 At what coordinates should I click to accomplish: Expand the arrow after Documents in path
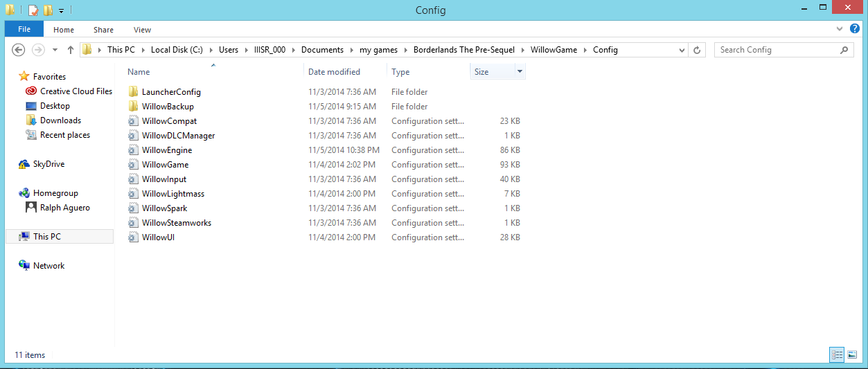tap(351, 50)
